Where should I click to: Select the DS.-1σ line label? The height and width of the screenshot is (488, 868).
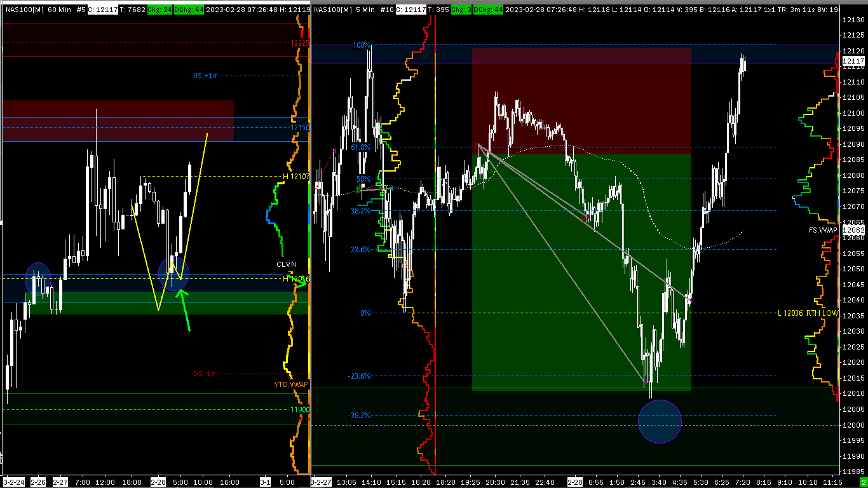coord(203,374)
